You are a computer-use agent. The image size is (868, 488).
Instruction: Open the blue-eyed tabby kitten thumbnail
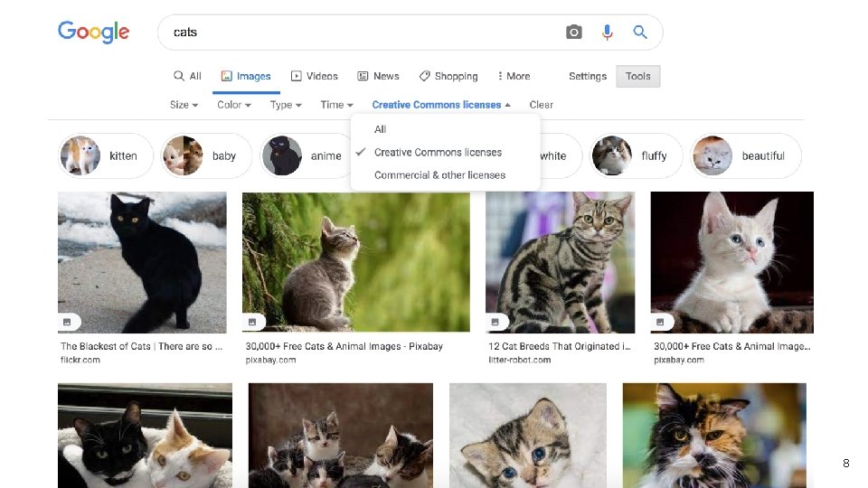(527, 436)
